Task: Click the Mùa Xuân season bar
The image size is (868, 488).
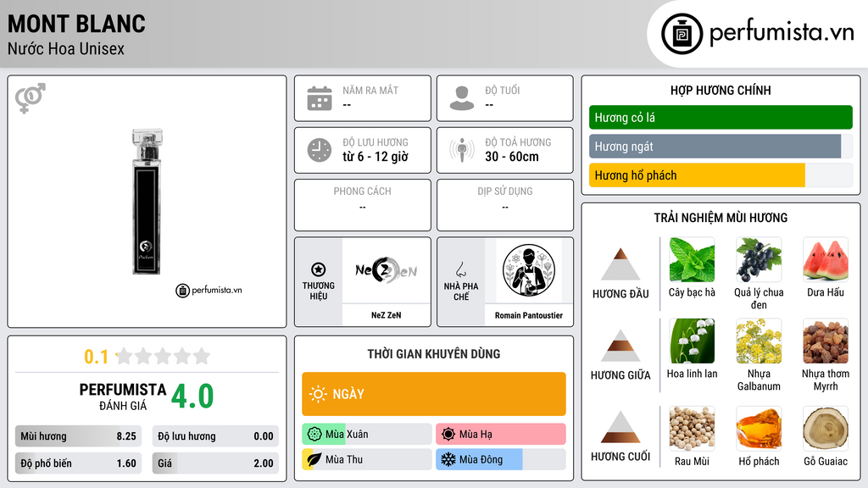Action: pyautogui.click(x=367, y=435)
